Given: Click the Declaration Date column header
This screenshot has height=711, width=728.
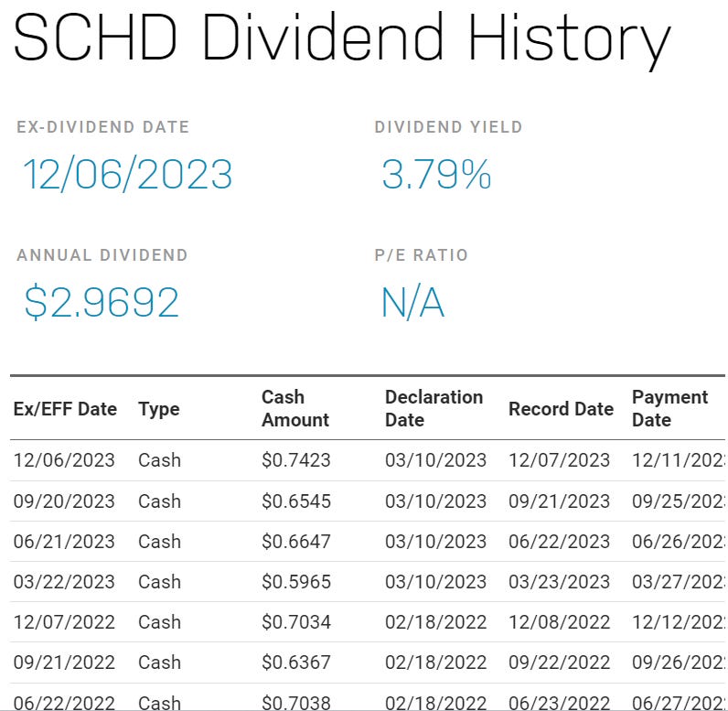Looking at the screenshot, I should click(x=434, y=409).
